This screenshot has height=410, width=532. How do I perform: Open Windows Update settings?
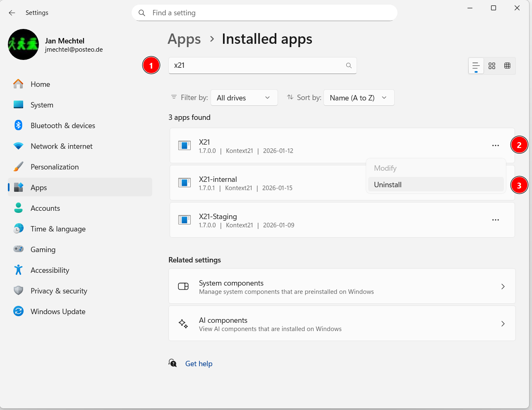[58, 312]
